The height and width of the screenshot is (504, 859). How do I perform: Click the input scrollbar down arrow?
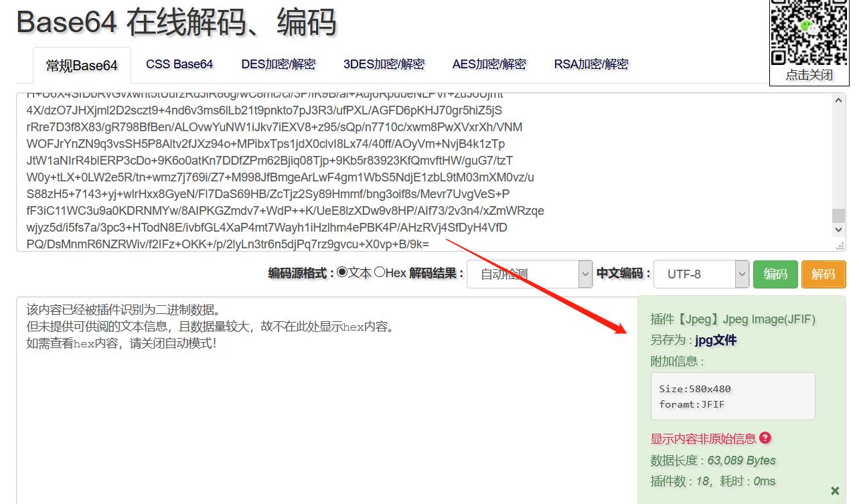[839, 230]
